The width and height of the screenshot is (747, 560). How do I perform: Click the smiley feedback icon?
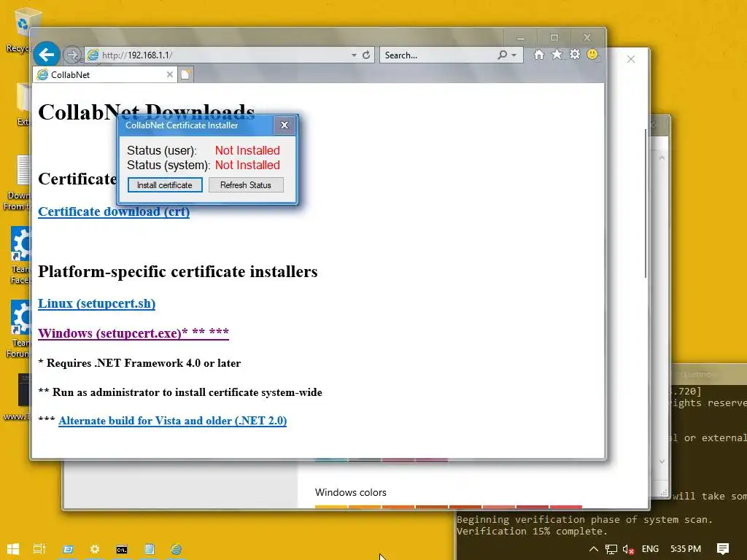point(592,54)
